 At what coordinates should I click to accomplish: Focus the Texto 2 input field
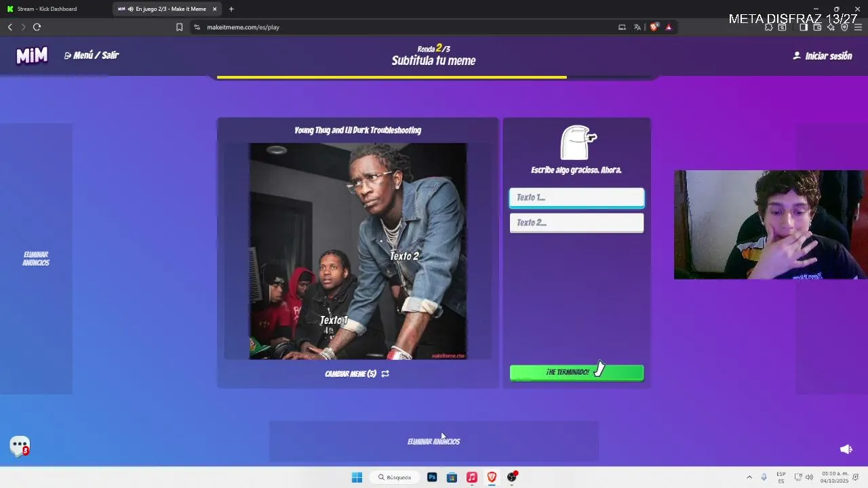(x=576, y=222)
